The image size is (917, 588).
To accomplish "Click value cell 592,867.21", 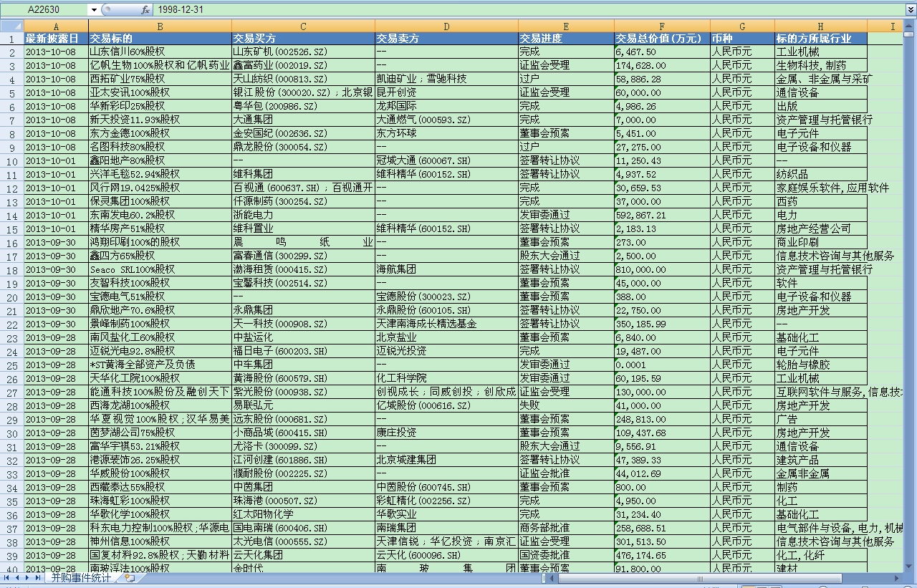I will [x=662, y=216].
